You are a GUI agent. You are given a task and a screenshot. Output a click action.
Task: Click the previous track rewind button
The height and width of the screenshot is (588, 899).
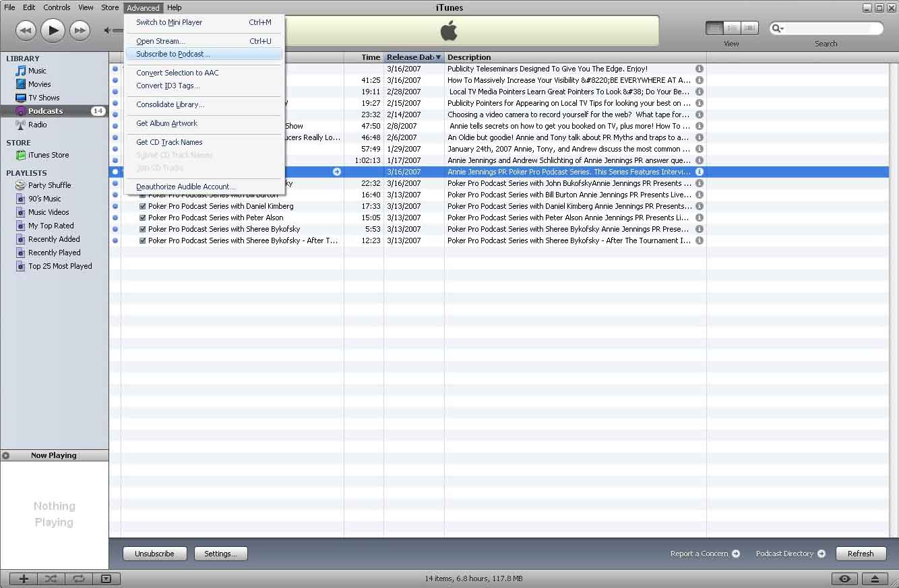point(26,30)
